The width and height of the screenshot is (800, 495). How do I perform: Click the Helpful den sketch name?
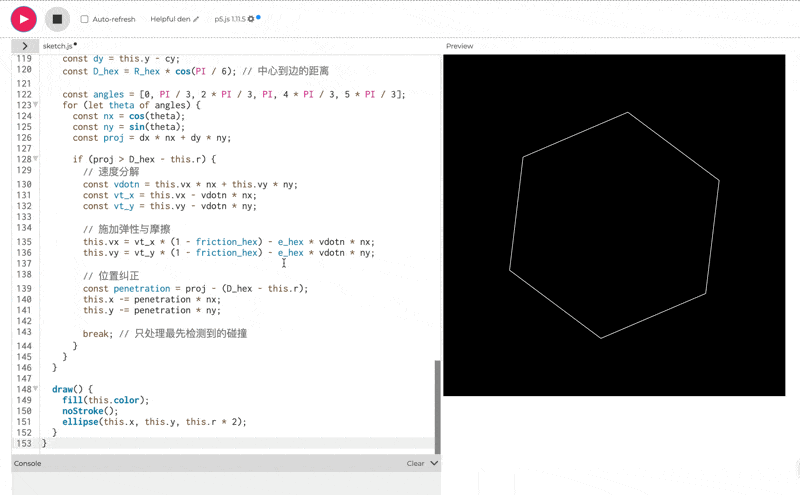tap(170, 19)
